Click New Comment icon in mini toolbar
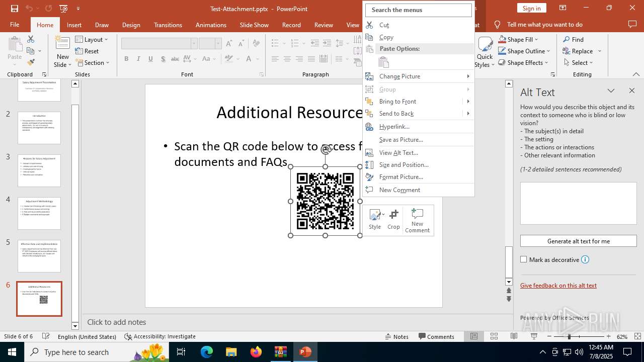 tap(418, 220)
